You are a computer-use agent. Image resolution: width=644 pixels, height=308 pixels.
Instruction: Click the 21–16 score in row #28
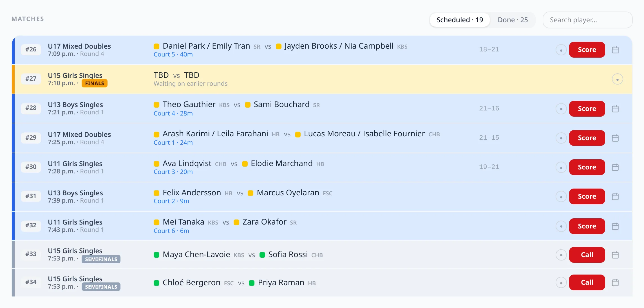click(x=489, y=108)
